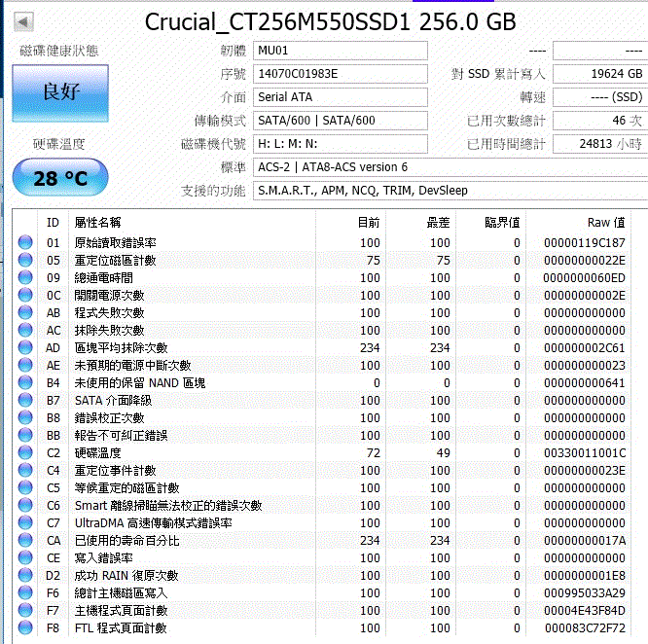Click the Raw 值 column header
The width and height of the screenshot is (648, 644).
pos(606,223)
